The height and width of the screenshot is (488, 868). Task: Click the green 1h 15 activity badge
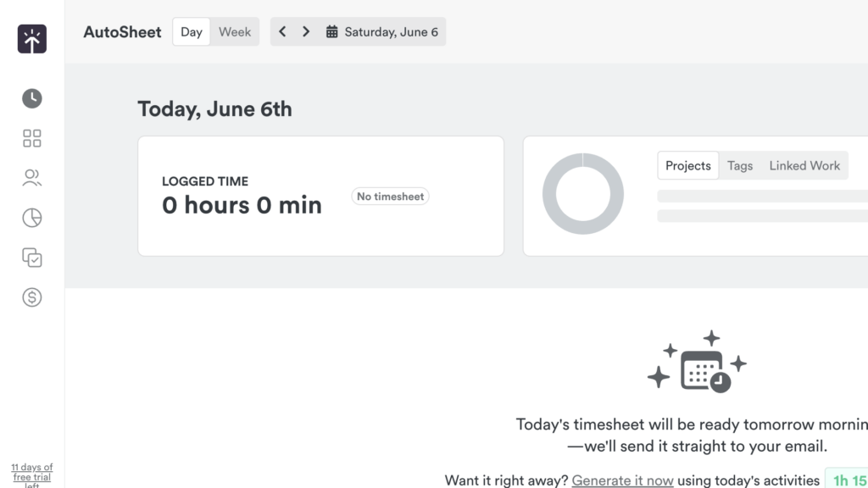coord(848,480)
